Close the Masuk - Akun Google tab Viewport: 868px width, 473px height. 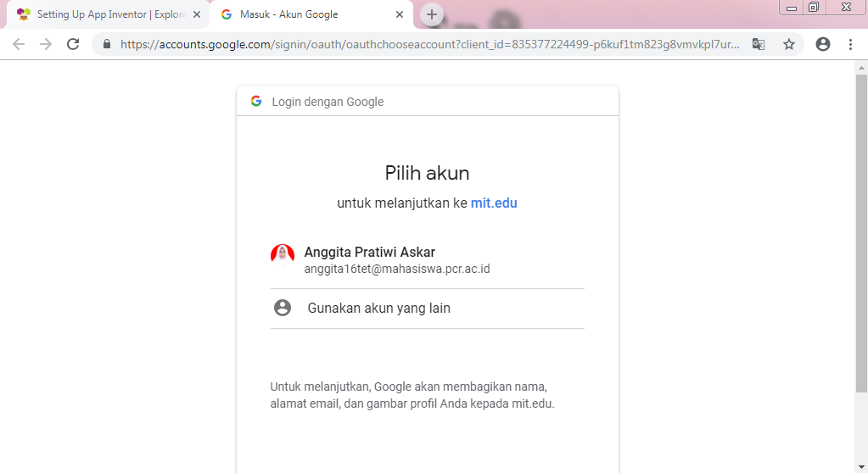400,15
